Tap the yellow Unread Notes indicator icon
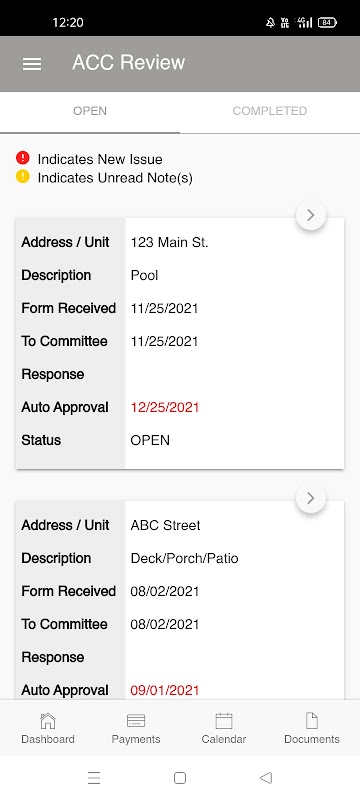Viewport: 360px width, 800px height. (x=22, y=177)
